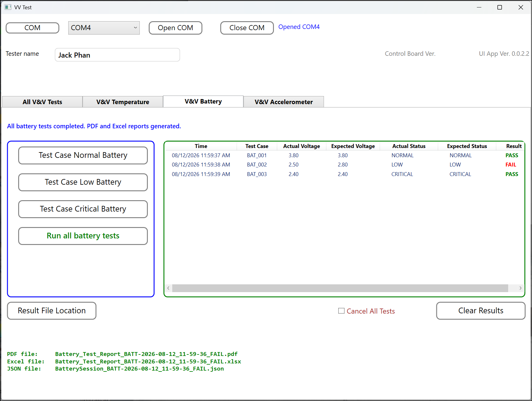
Task: Click the Clear Results button
Action: pyautogui.click(x=481, y=311)
